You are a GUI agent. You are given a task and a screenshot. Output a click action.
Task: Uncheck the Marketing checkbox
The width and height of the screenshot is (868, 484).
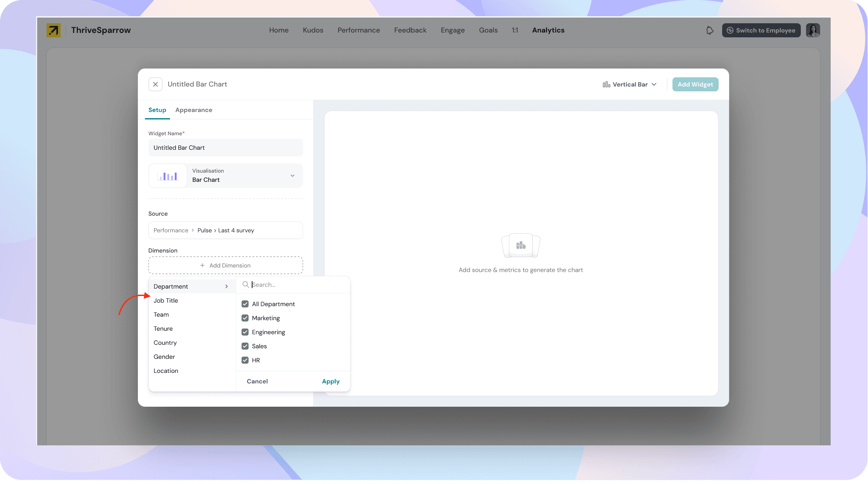pyautogui.click(x=245, y=318)
